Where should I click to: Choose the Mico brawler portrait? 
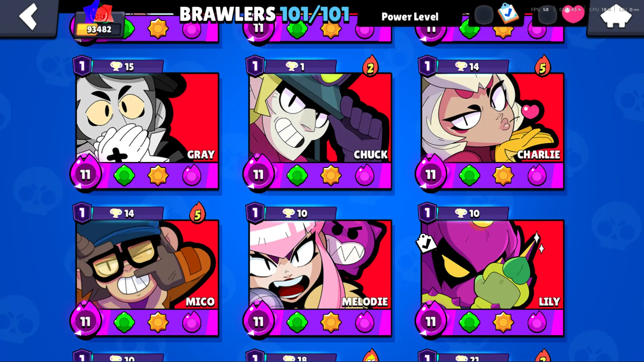(147, 264)
